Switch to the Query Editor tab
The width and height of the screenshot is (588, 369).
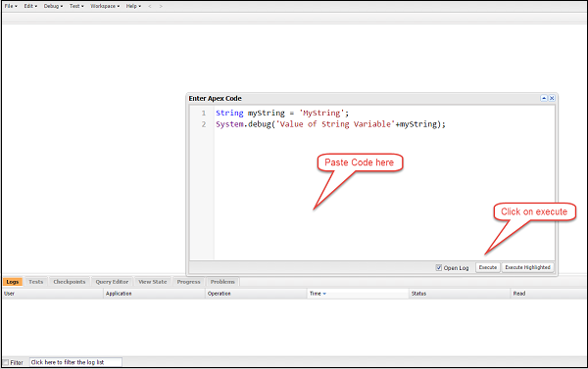tap(112, 282)
